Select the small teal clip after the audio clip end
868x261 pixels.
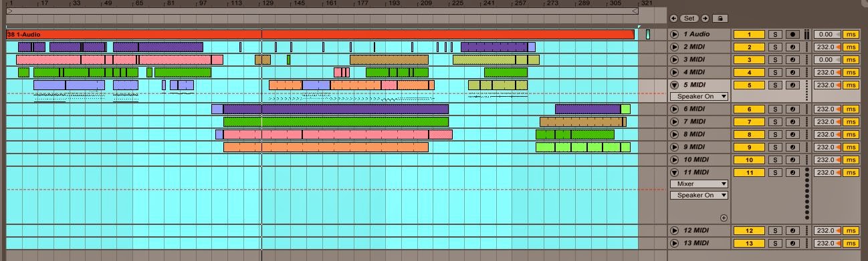(x=648, y=34)
